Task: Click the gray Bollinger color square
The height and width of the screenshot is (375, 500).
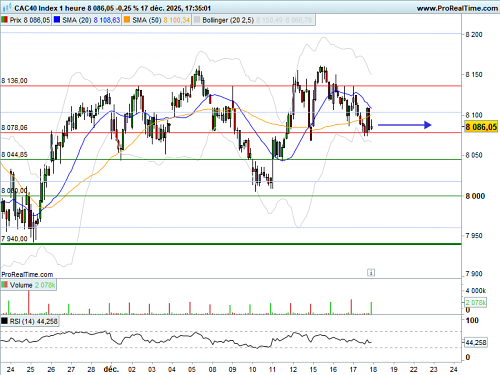Action: (x=197, y=20)
